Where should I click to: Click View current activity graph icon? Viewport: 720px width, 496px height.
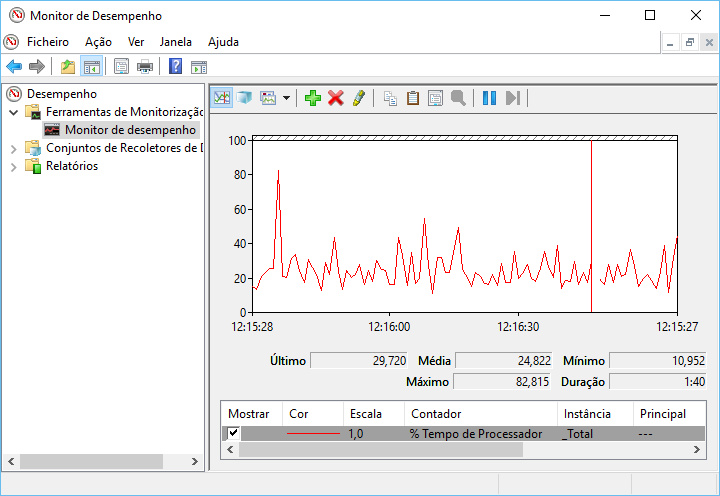click(x=222, y=97)
